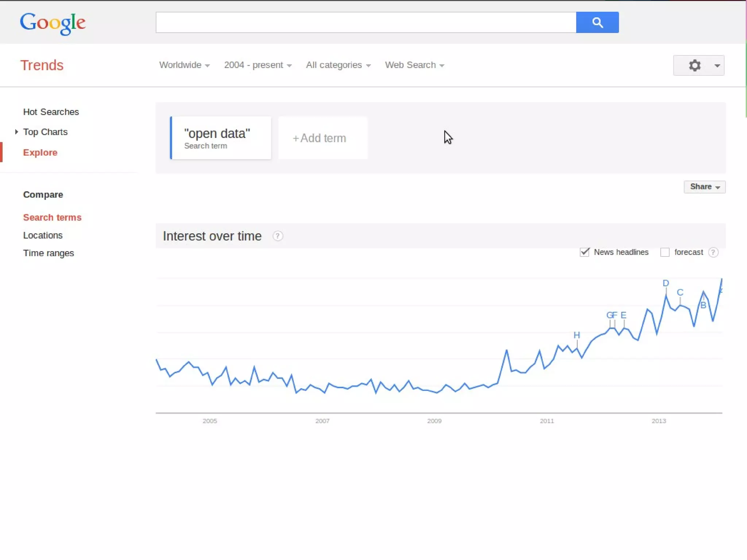Go to Hot Searches
This screenshot has height=560, width=747.
51,112
